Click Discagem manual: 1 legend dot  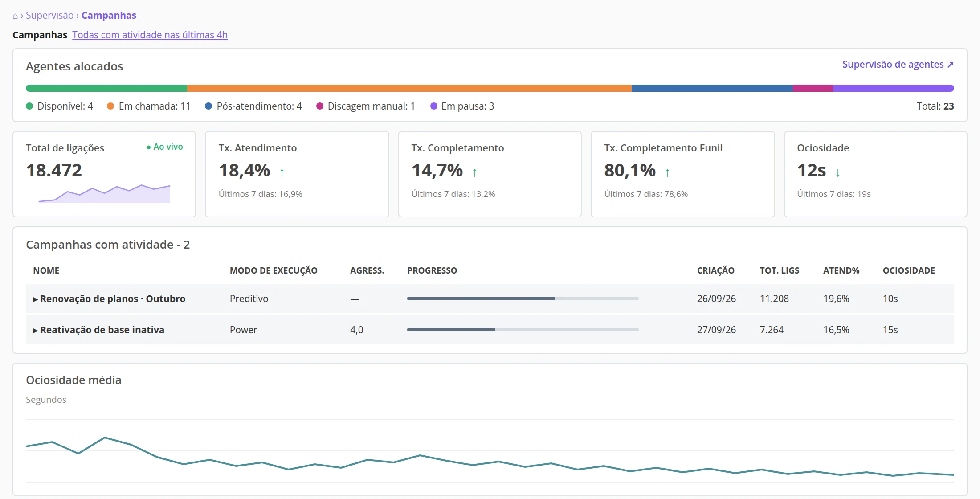coord(320,106)
